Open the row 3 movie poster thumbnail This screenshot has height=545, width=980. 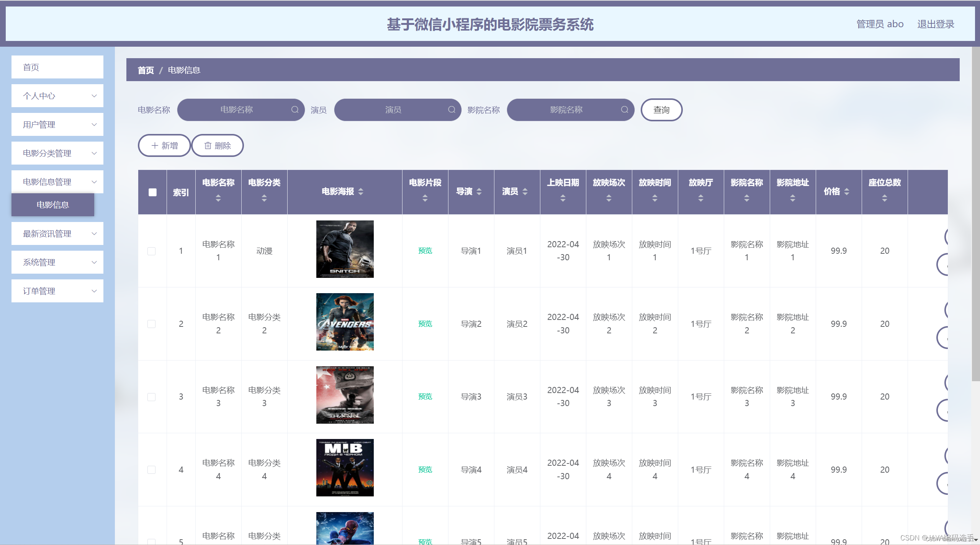pos(345,395)
